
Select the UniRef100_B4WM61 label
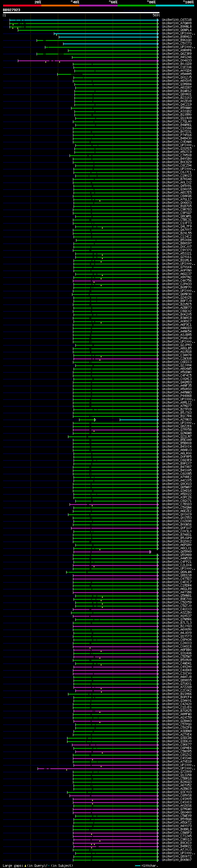point(177,125)
